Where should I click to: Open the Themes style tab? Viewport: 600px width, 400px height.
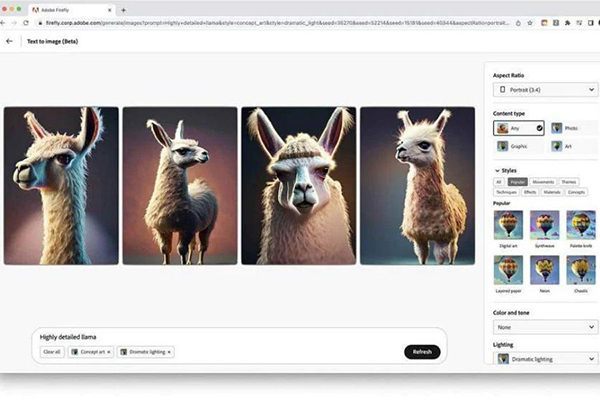point(570,182)
